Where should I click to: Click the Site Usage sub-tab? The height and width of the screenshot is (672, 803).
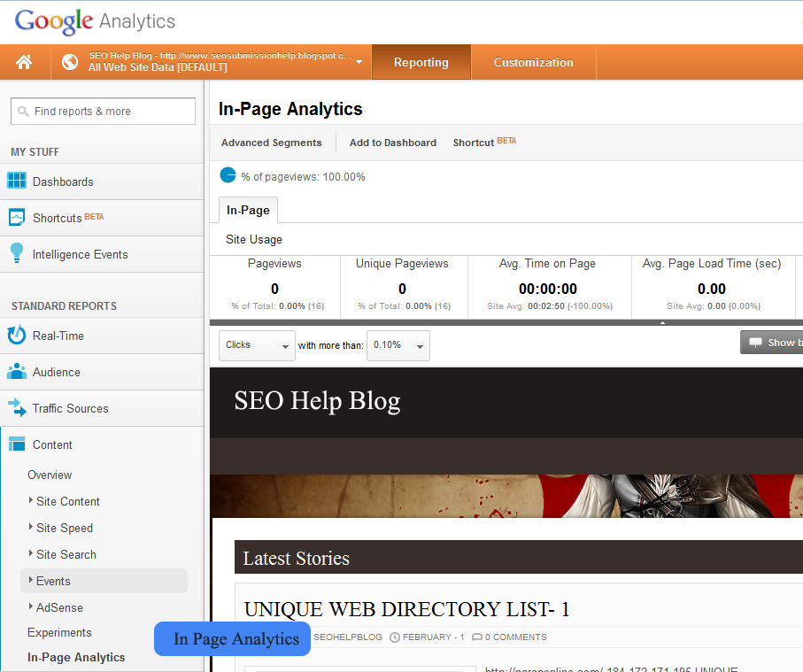coord(254,239)
